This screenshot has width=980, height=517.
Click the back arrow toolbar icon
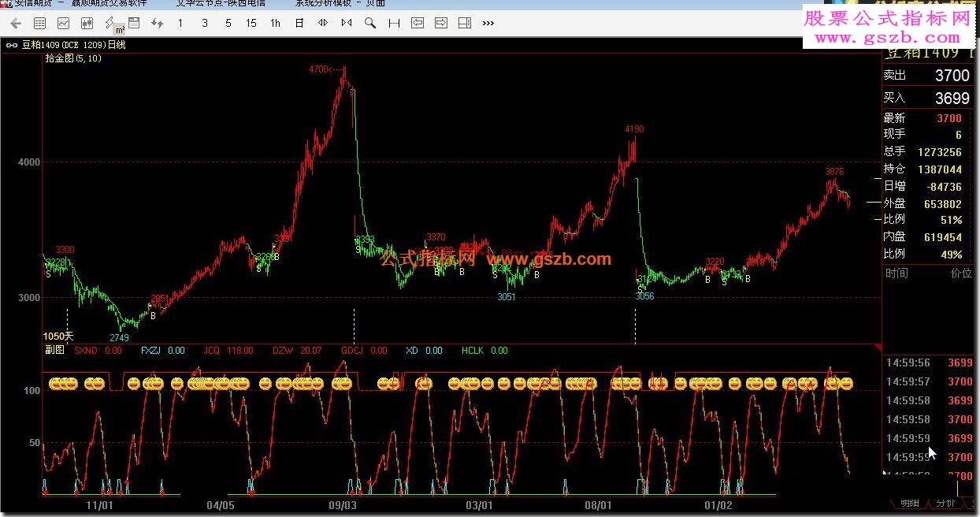point(15,24)
